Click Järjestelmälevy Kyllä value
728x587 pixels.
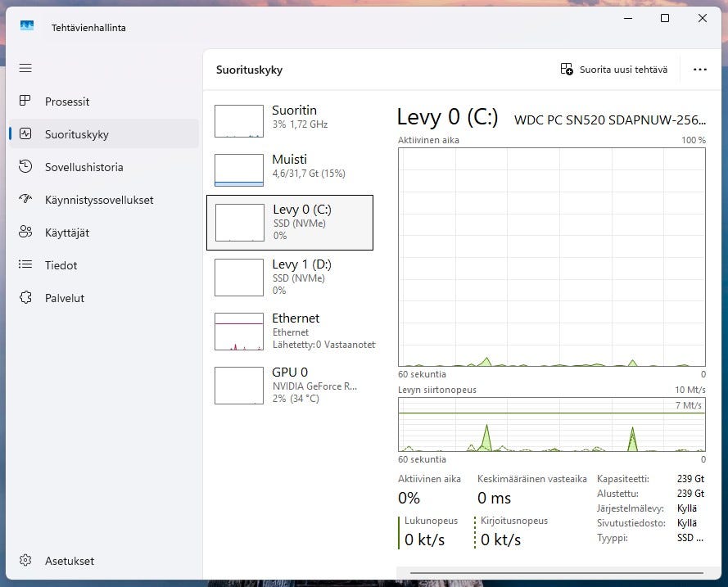(687, 508)
